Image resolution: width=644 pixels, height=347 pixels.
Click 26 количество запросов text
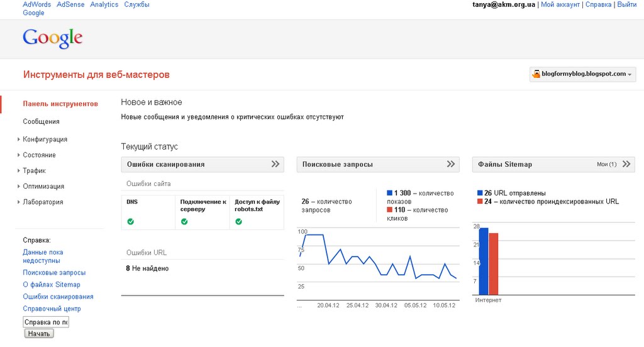point(326,206)
